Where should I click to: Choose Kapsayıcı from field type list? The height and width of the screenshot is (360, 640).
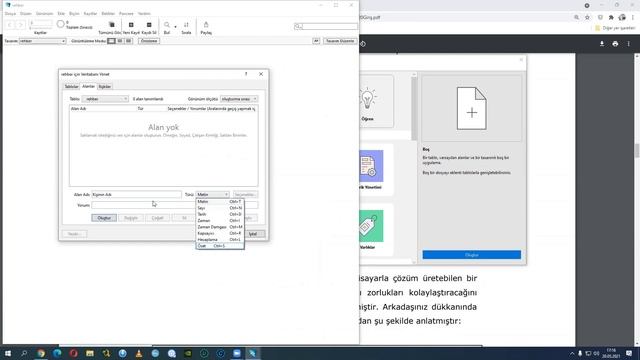coord(220,233)
